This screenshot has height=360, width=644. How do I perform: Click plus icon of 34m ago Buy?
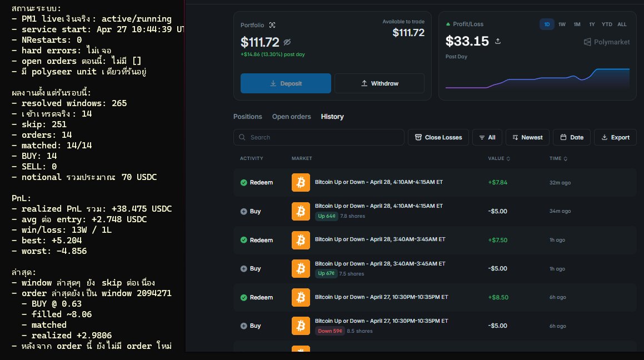(x=243, y=211)
